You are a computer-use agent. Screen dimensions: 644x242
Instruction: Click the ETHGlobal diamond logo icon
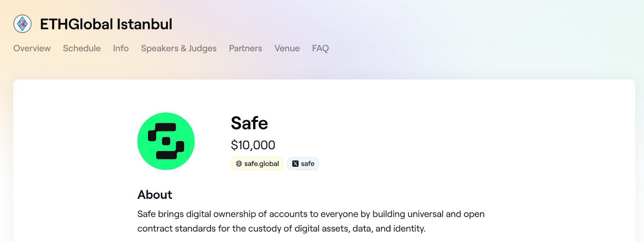(23, 24)
